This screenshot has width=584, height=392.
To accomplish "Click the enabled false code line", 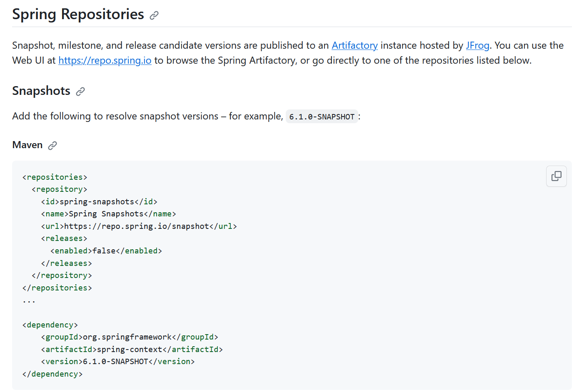I will pyautogui.click(x=106, y=251).
